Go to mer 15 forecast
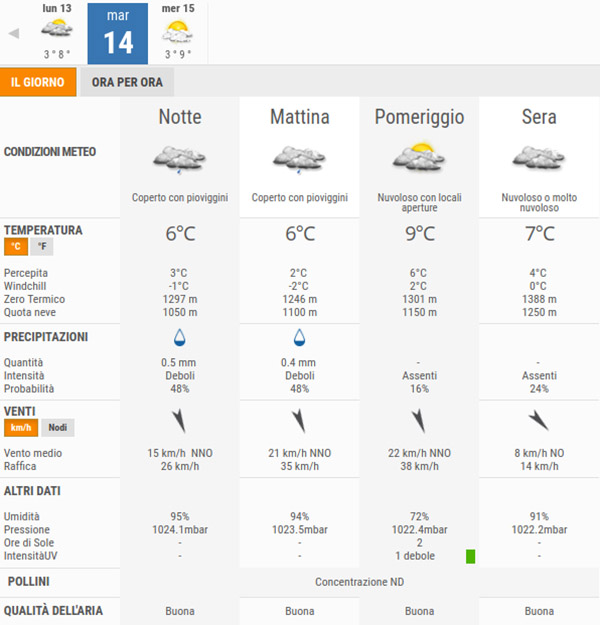 (x=178, y=32)
